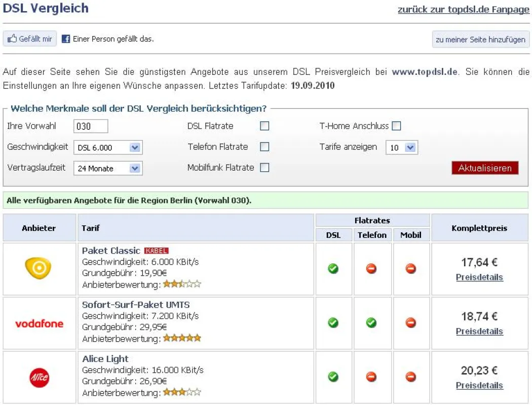Viewport: 532px width, 405px height.
Task: Click star rating of Sofort-Surf-Paket UMTS
Action: (182, 338)
